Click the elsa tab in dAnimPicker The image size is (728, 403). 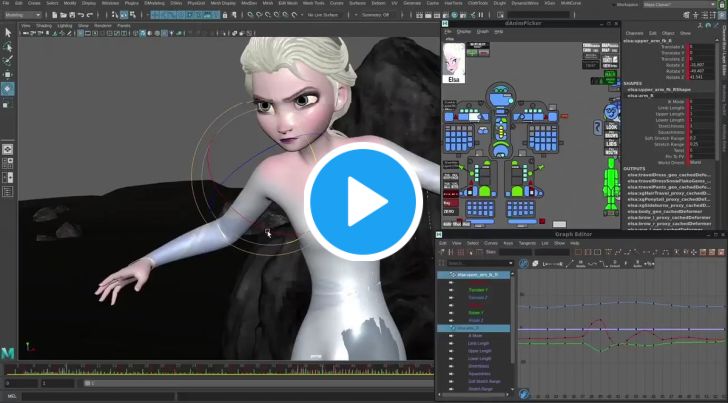450,39
